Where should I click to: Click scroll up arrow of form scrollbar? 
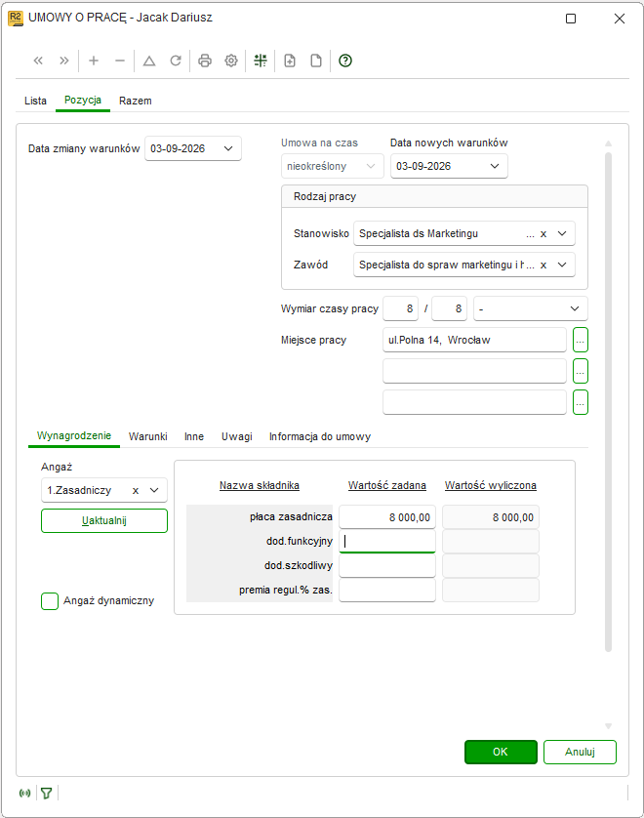(x=608, y=143)
